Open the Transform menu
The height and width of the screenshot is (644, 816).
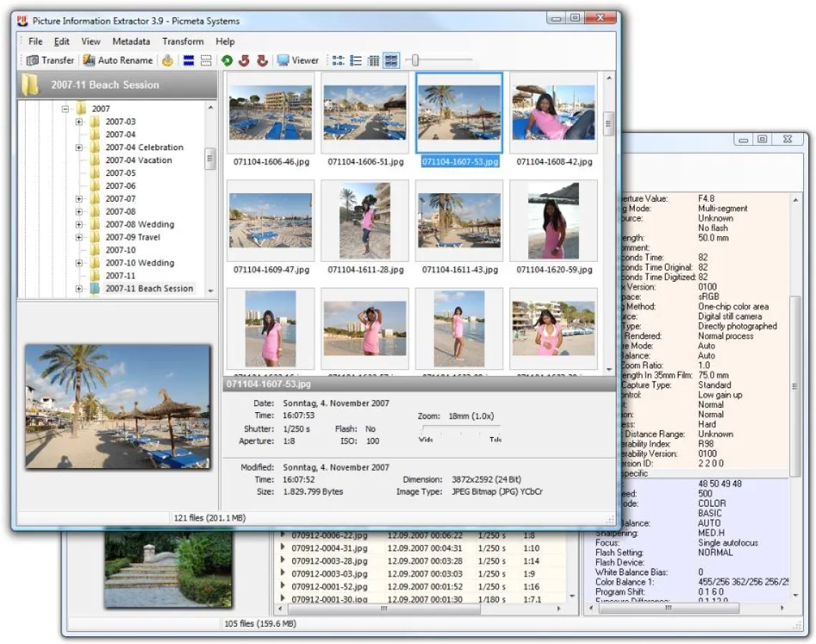(x=183, y=42)
